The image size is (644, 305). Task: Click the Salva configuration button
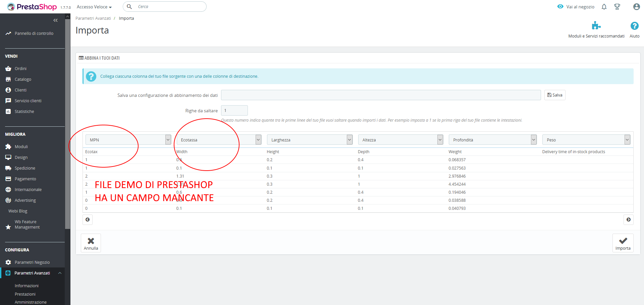[555, 95]
